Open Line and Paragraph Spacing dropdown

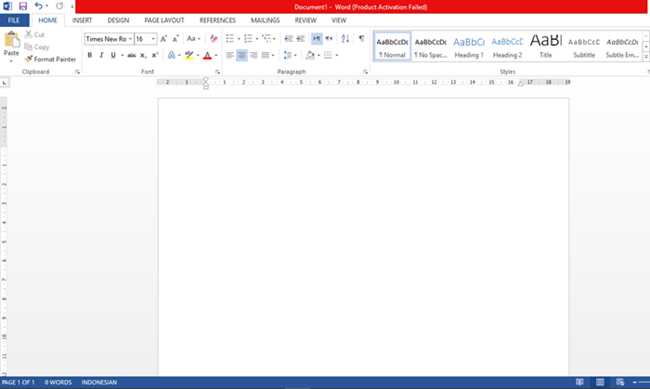290,55
